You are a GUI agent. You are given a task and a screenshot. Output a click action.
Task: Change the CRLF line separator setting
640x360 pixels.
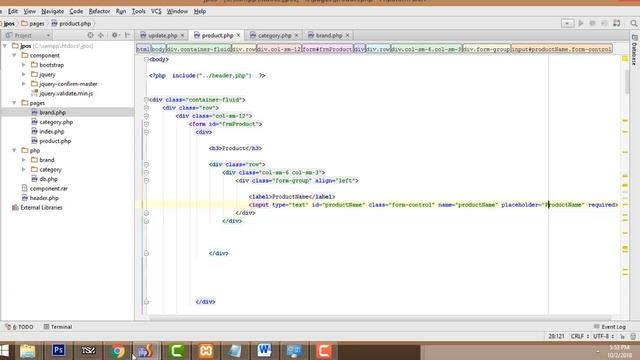click(580, 336)
